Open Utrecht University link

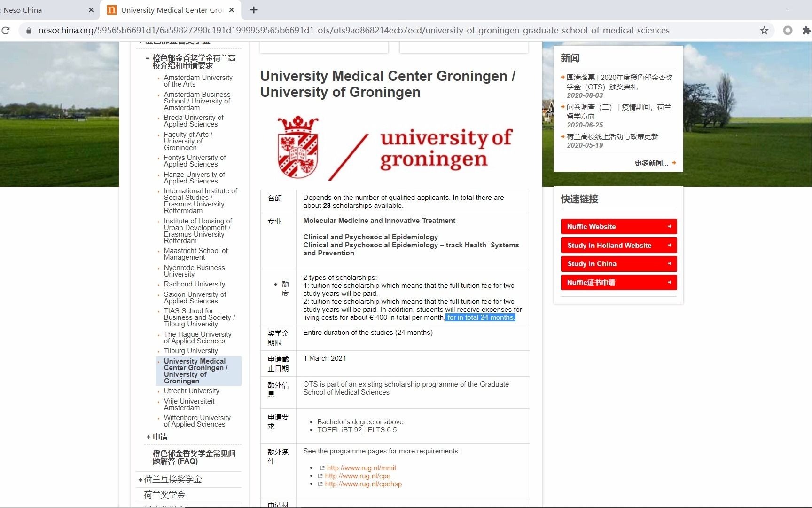(x=191, y=391)
